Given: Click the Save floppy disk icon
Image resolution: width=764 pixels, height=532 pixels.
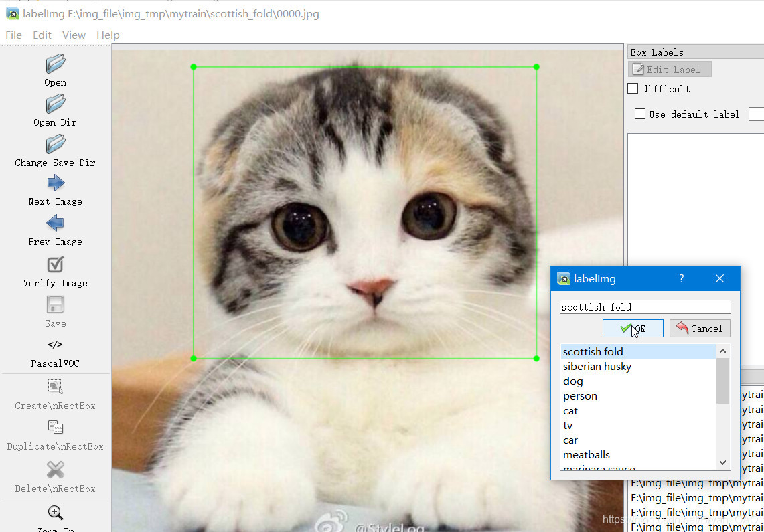Looking at the screenshot, I should (56, 304).
